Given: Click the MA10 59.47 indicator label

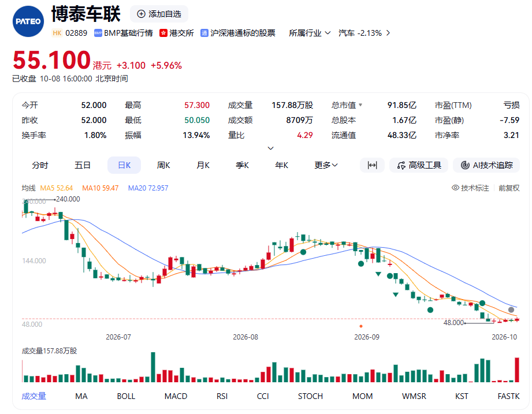Looking at the screenshot, I should click(100, 188).
